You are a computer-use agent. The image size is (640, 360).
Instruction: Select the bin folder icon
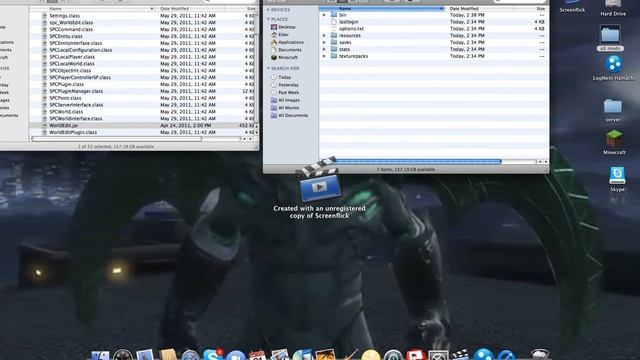pyautogui.click(x=334, y=15)
